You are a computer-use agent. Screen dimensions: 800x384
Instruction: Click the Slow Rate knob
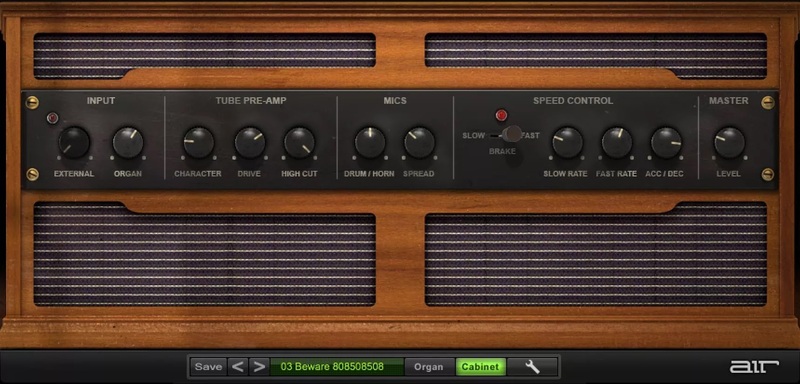567,142
